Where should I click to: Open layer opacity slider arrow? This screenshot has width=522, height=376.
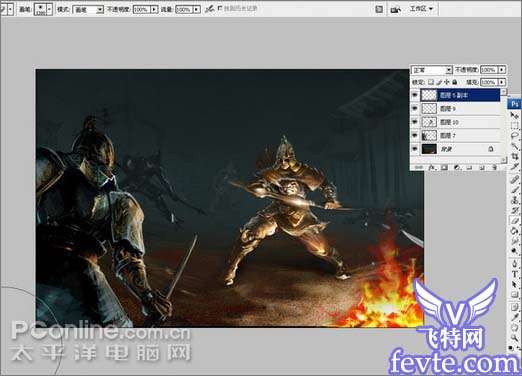502,70
